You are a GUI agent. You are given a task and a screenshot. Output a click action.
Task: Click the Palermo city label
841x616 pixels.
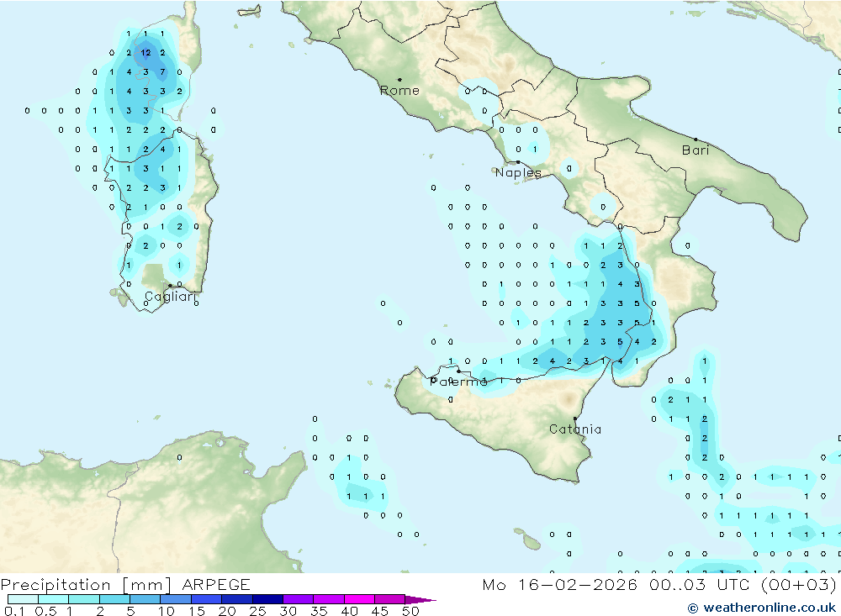click(x=458, y=382)
